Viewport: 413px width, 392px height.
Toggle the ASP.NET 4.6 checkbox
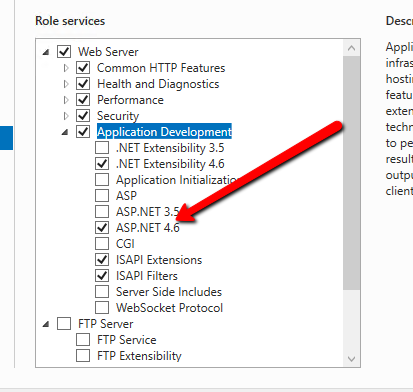point(102,228)
